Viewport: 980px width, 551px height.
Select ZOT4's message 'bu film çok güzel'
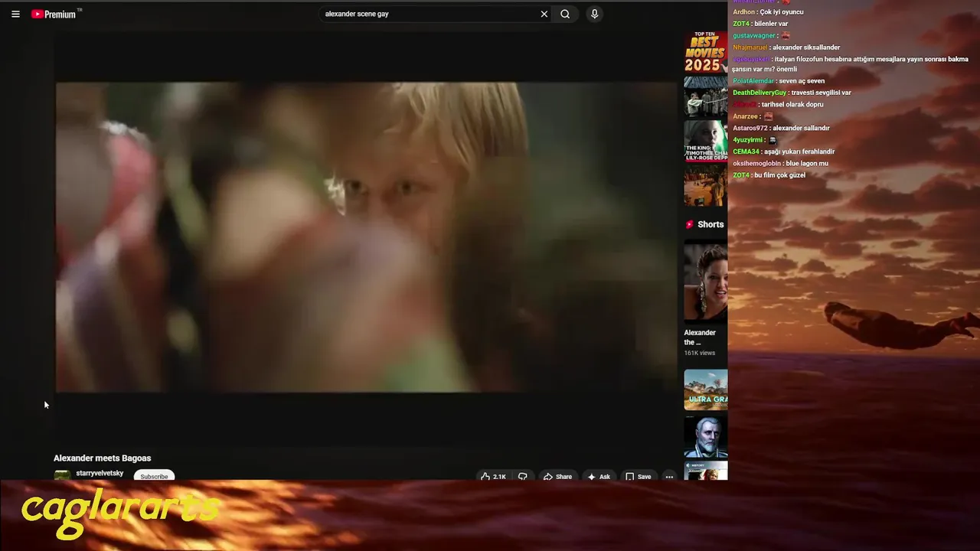point(780,175)
